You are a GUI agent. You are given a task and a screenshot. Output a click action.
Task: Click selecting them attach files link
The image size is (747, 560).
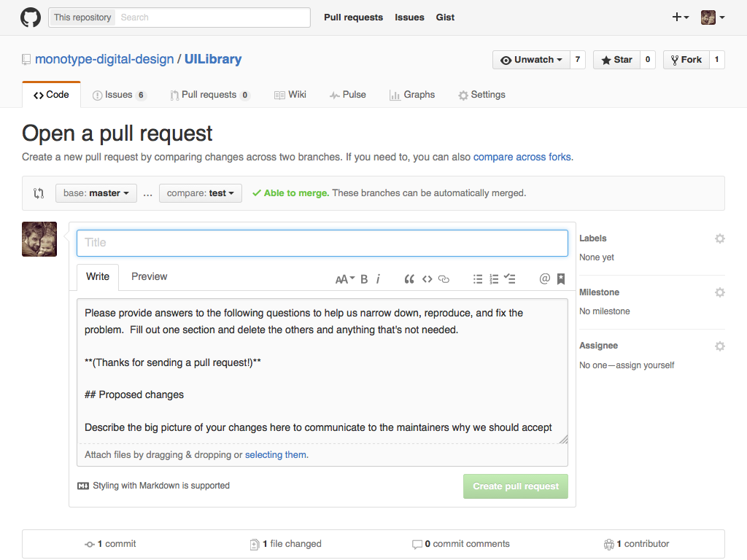coord(275,455)
